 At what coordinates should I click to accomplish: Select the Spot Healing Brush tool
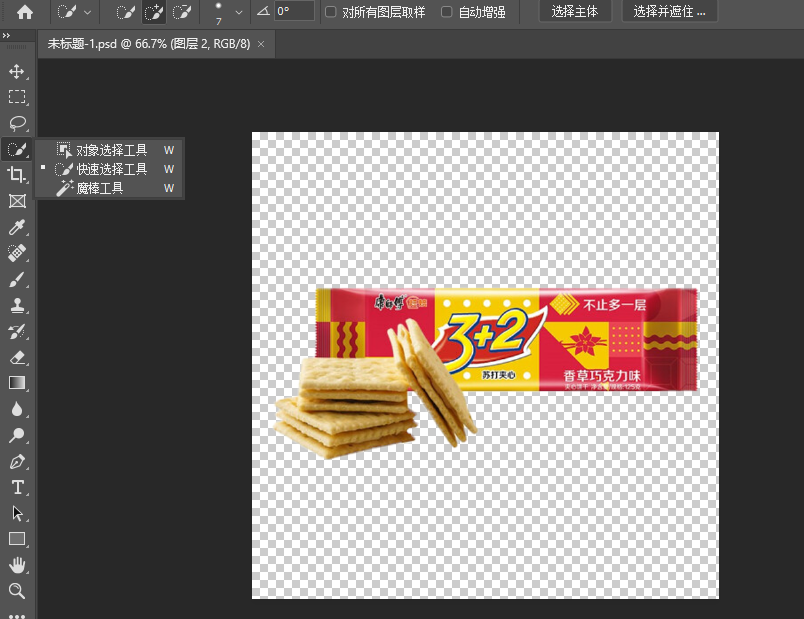17,253
